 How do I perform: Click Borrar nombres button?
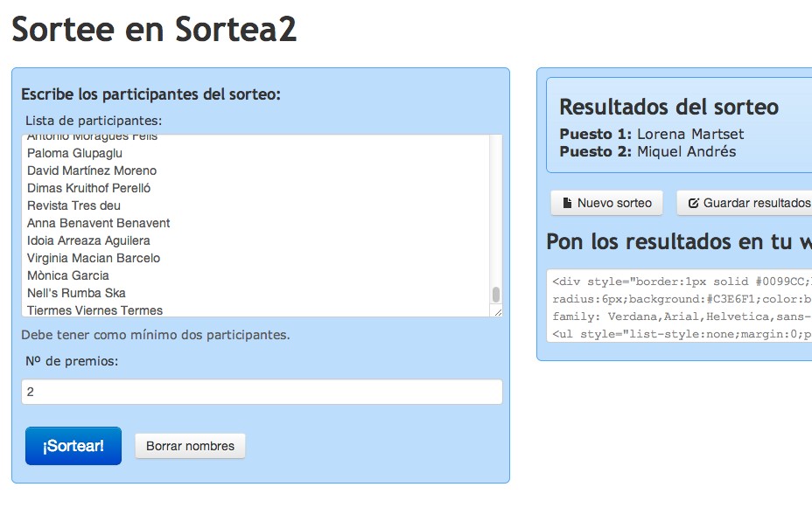tap(190, 446)
